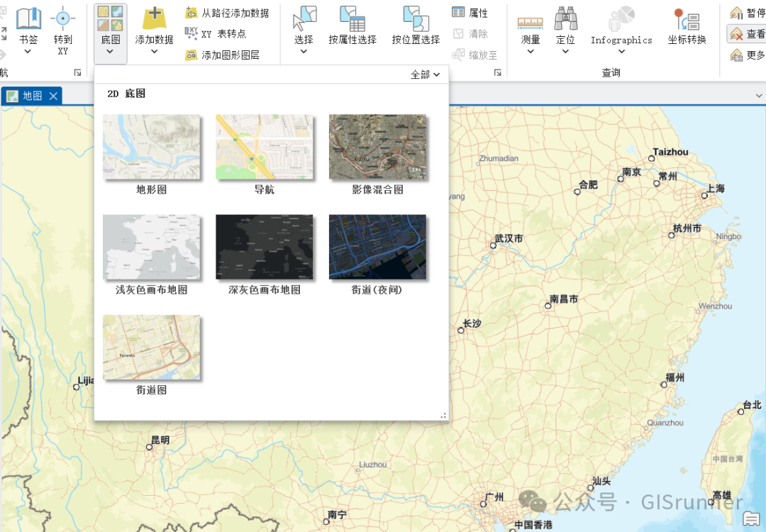Click the 添加数据 add data icon
766x532 pixels.
click(155, 18)
